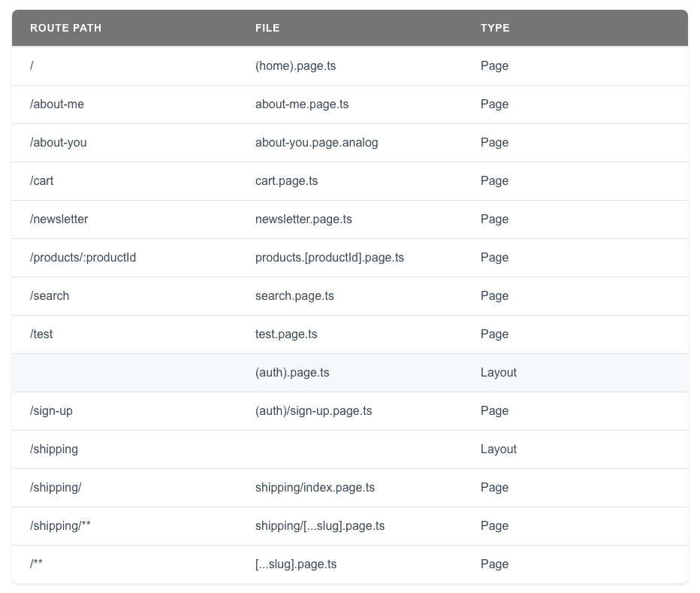Click the (auth).page.ts Layout row
This screenshot has height=593, width=700.
pos(292,373)
